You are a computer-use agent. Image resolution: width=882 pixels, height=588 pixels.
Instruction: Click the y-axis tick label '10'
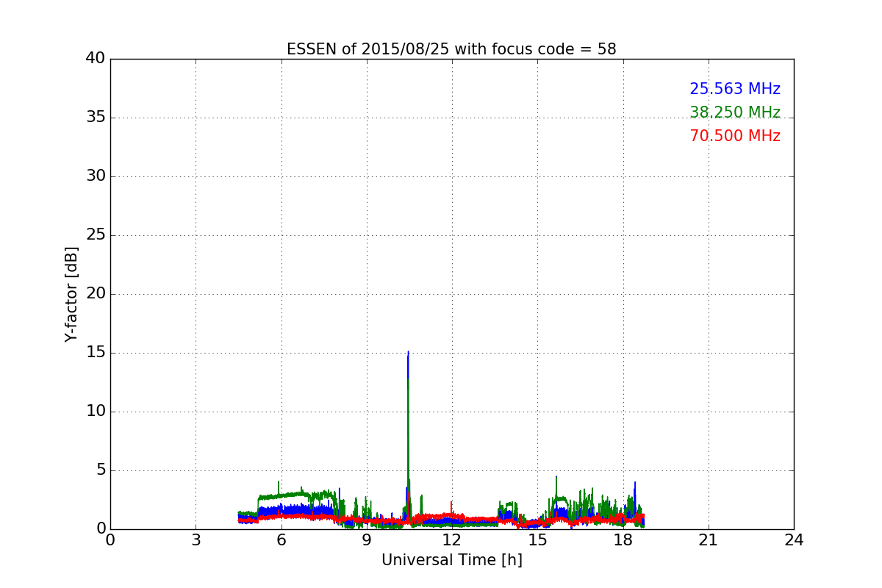[x=96, y=412]
